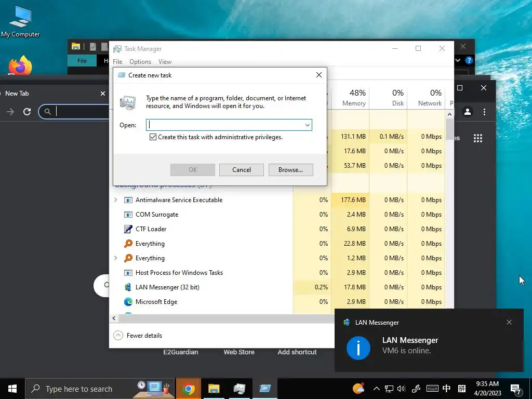Open My Computer desktop icon

click(20, 22)
